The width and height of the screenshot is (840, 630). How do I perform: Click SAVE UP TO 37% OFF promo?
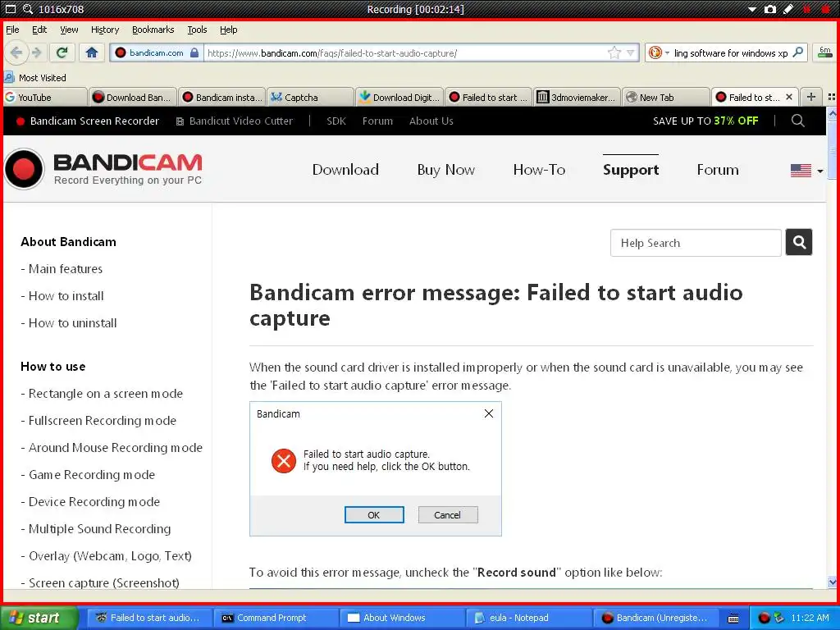pos(705,121)
